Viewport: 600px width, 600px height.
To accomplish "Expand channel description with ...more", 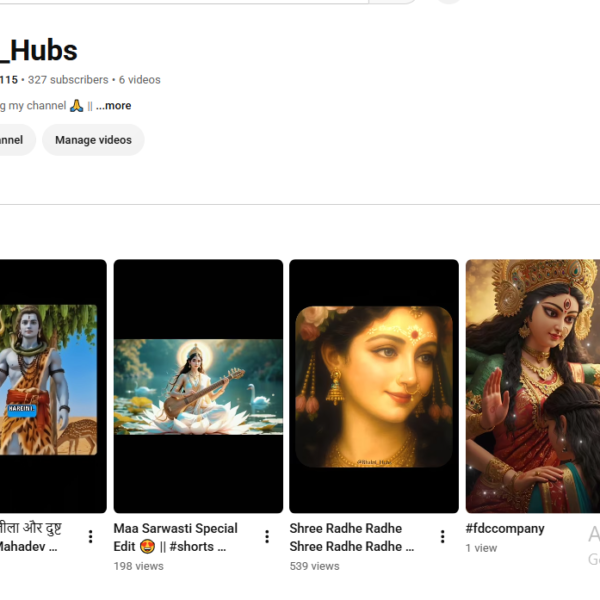I will pyautogui.click(x=113, y=106).
